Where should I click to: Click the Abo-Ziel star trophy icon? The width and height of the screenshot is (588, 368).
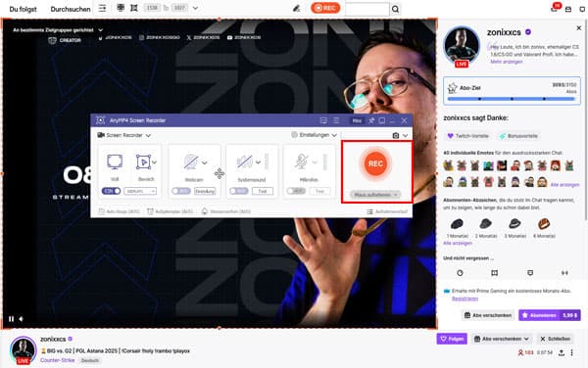453,88
